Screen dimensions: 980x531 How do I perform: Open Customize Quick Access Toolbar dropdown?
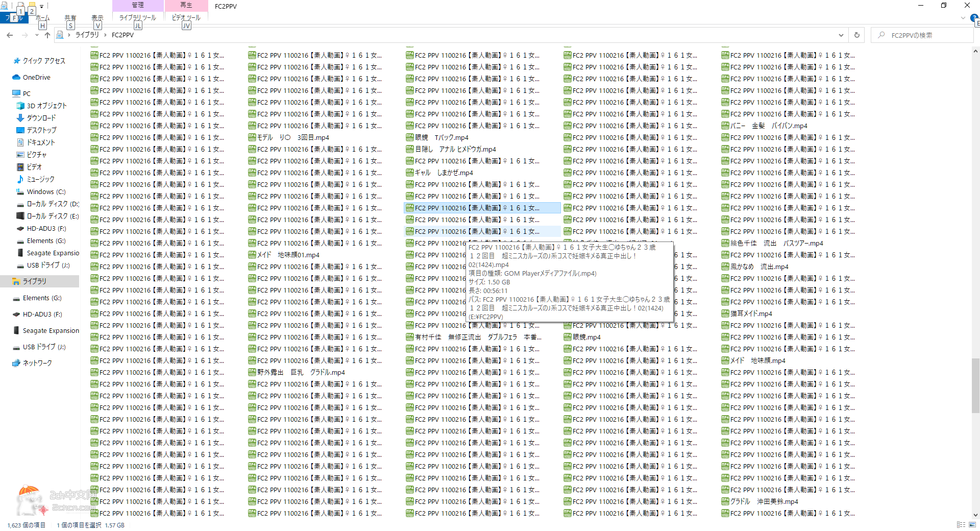click(42, 7)
